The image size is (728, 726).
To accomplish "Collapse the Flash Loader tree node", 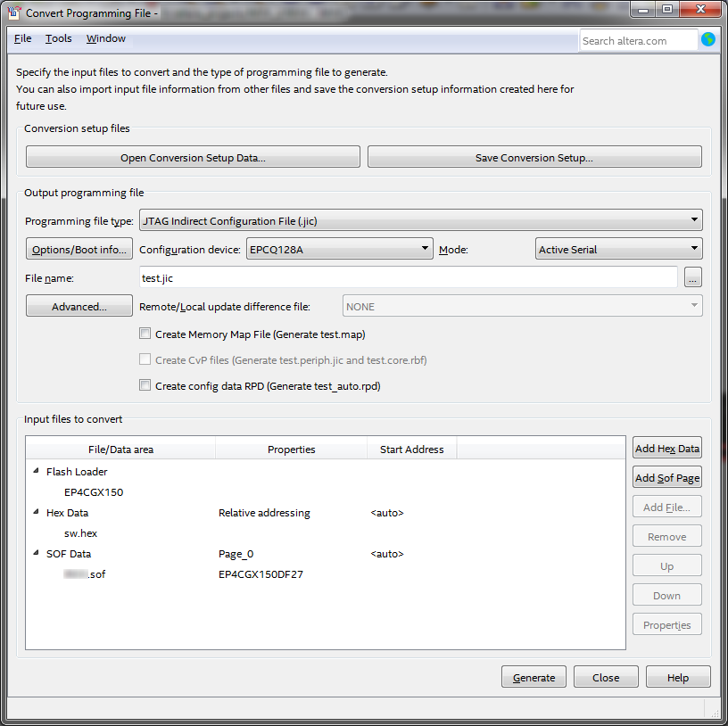I will (37, 471).
